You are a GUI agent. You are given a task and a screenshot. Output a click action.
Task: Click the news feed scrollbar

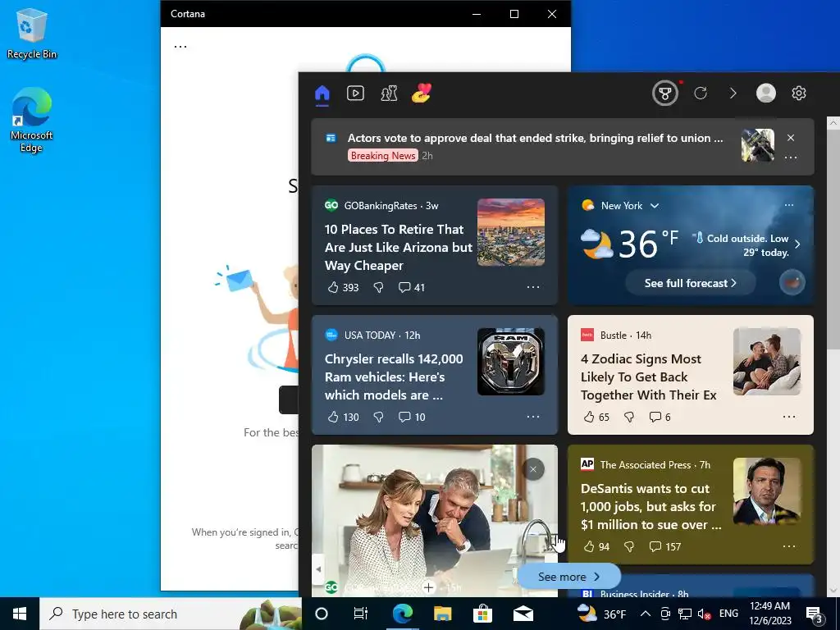[x=833, y=240]
